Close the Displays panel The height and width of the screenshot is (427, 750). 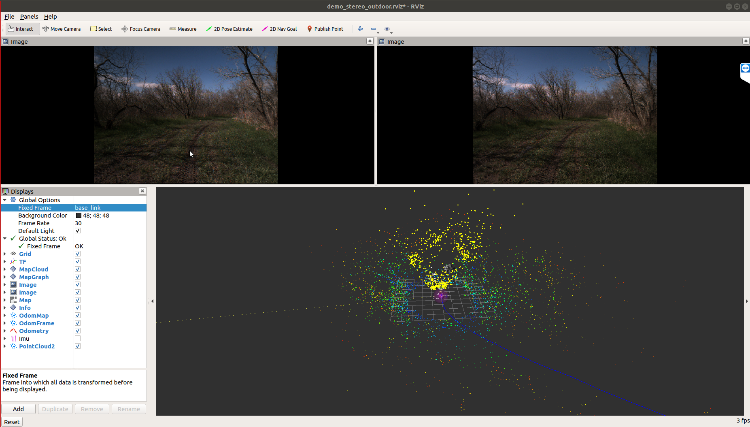[142, 191]
